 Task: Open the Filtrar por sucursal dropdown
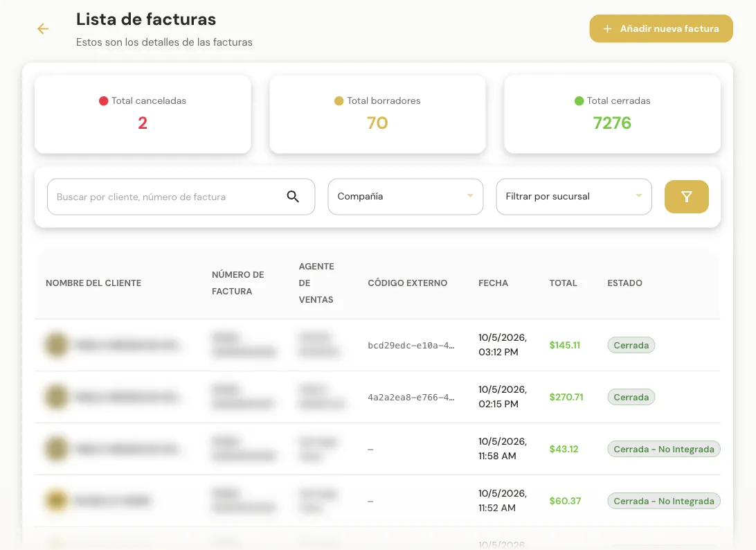coord(574,197)
